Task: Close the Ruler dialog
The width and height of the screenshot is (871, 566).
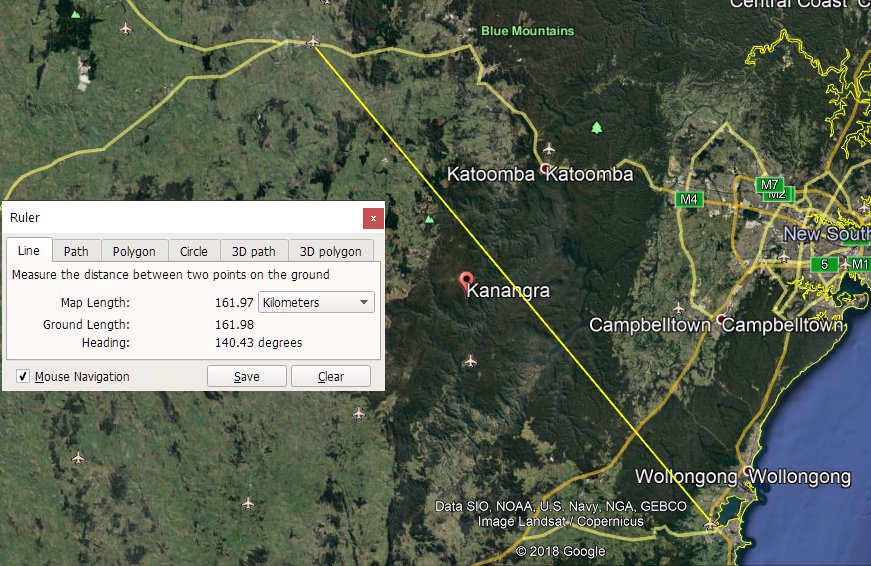Action: (373, 218)
